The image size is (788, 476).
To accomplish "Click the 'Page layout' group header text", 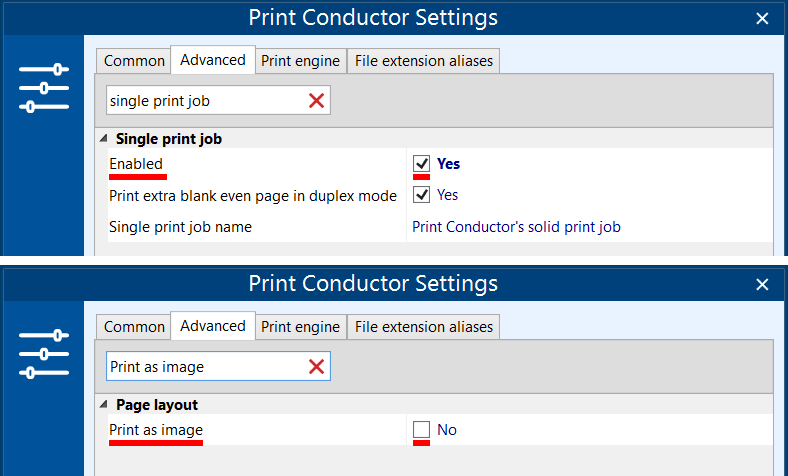I will click(x=157, y=405).
